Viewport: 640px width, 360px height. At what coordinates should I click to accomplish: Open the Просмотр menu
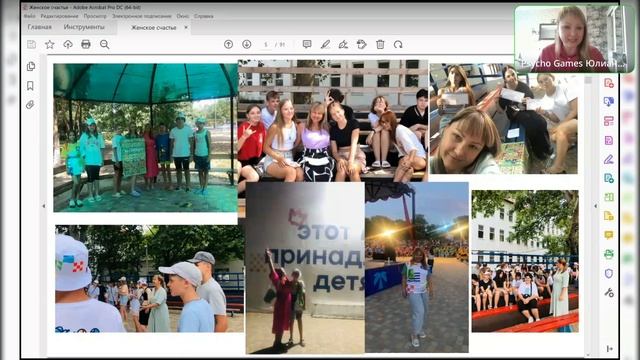[x=95, y=16]
